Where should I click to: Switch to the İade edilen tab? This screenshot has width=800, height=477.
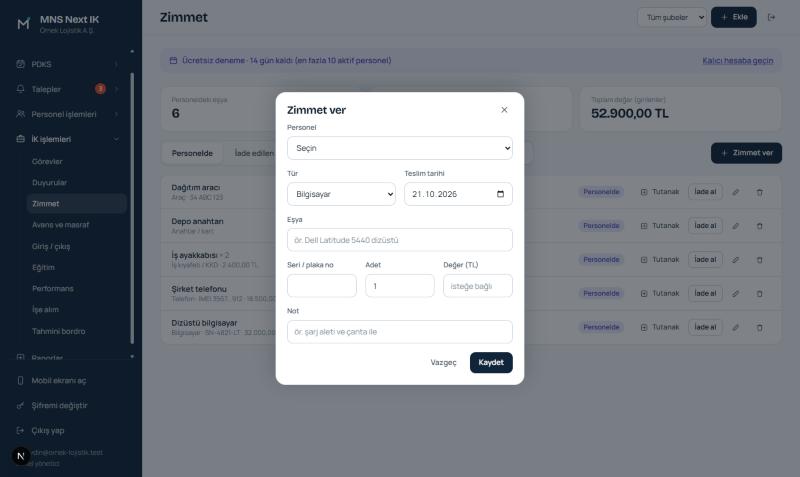tap(254, 153)
